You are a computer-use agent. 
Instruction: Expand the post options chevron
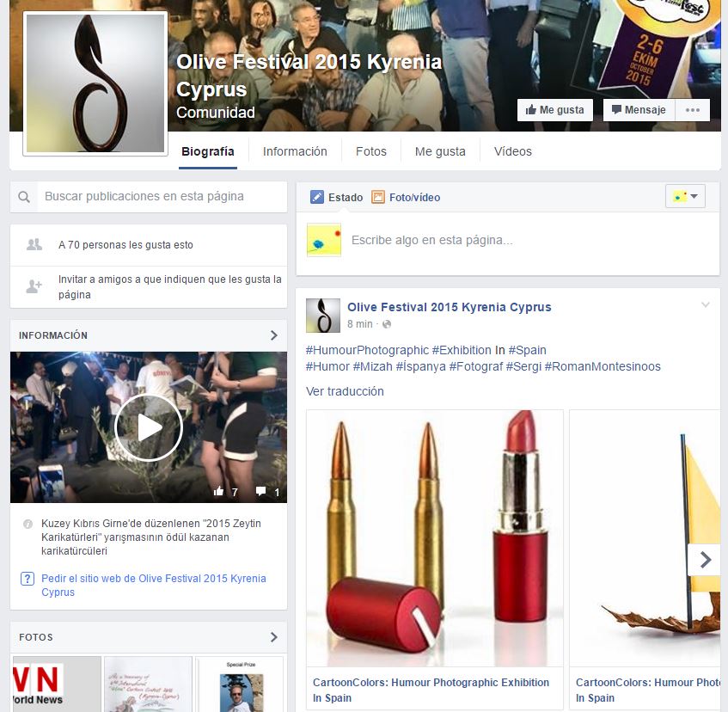pos(706,305)
